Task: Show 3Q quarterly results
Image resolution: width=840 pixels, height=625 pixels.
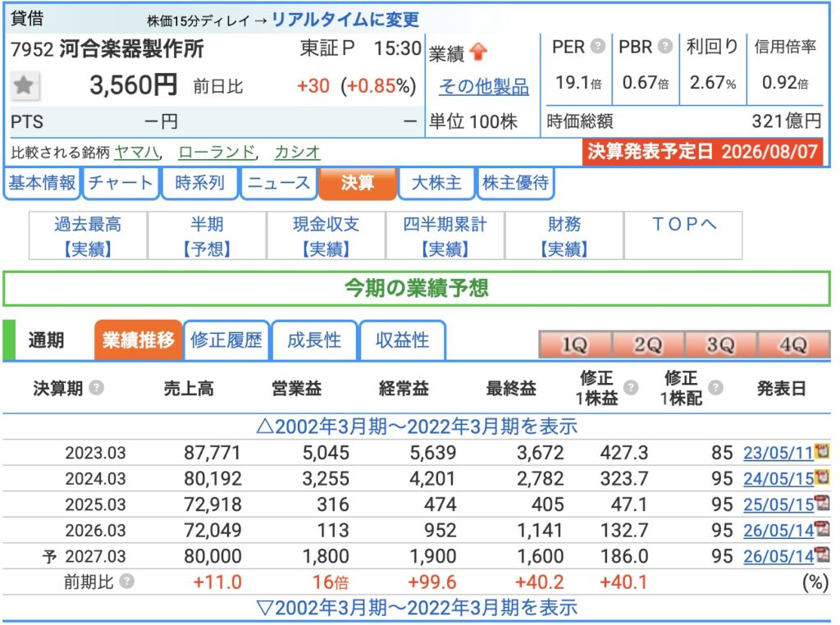Action: (720, 344)
